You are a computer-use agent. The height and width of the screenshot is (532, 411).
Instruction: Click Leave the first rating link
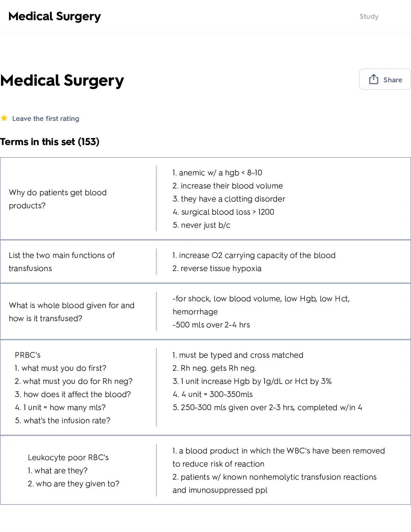coord(46,119)
